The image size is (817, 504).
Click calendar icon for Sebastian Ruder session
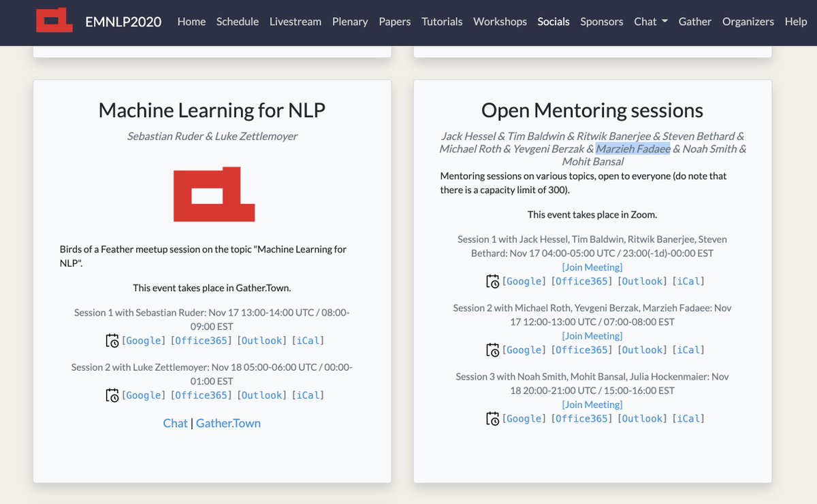112,340
